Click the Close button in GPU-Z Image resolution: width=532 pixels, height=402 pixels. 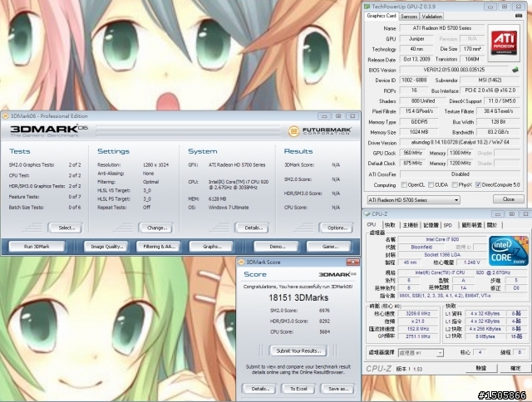point(508,199)
